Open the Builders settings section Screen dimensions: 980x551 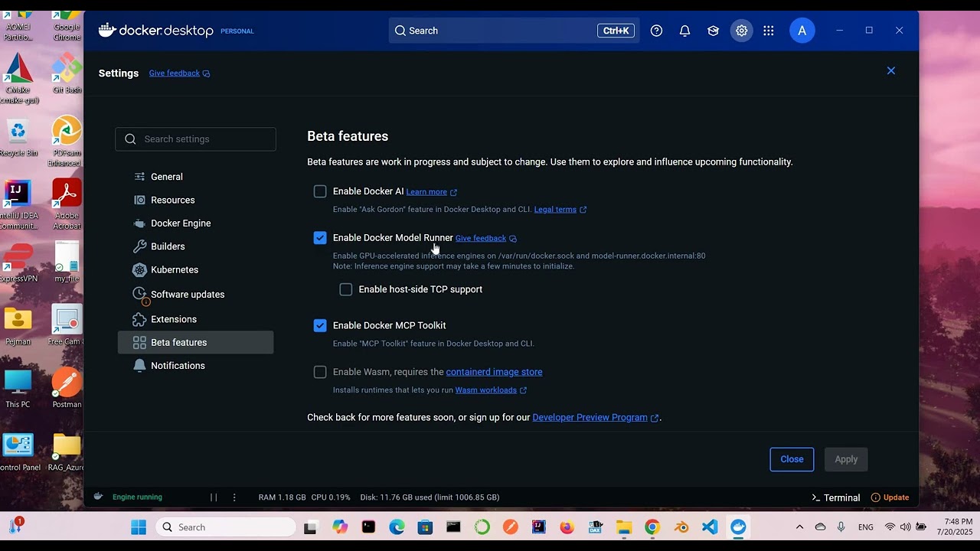pyautogui.click(x=195, y=246)
